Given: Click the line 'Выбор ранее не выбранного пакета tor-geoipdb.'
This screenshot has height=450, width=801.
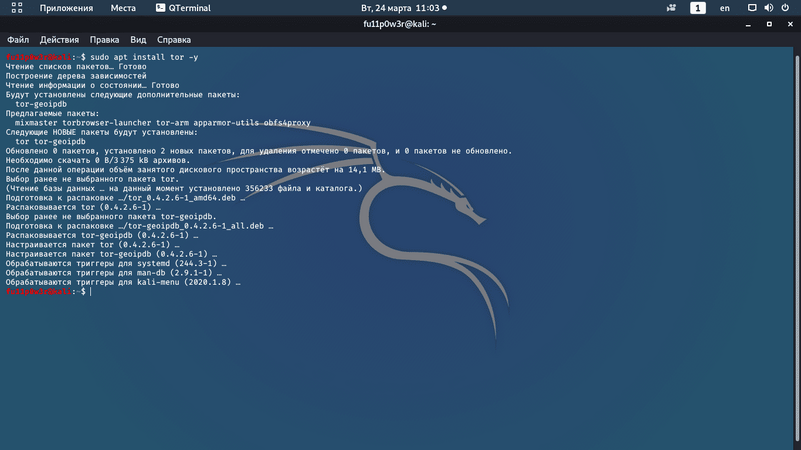Looking at the screenshot, I should (111, 217).
